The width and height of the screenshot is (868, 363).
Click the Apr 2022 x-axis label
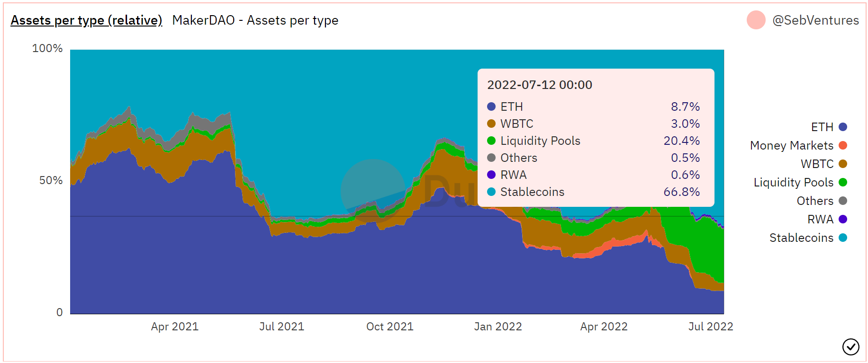604,327
